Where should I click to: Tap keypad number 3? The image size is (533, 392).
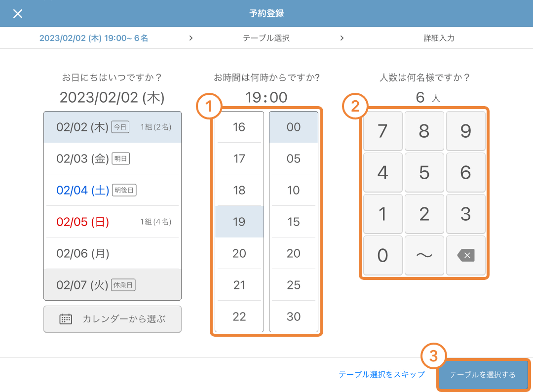tap(466, 214)
